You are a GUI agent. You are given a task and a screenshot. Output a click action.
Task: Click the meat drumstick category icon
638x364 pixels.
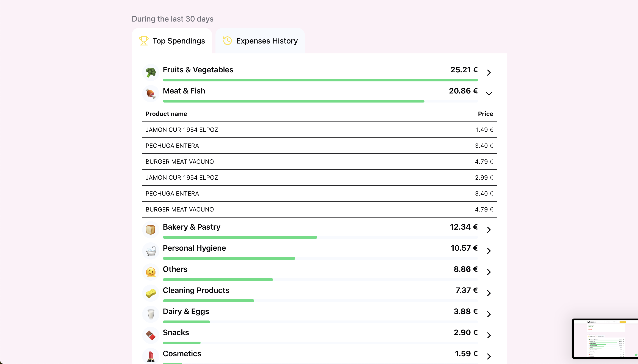[151, 93]
